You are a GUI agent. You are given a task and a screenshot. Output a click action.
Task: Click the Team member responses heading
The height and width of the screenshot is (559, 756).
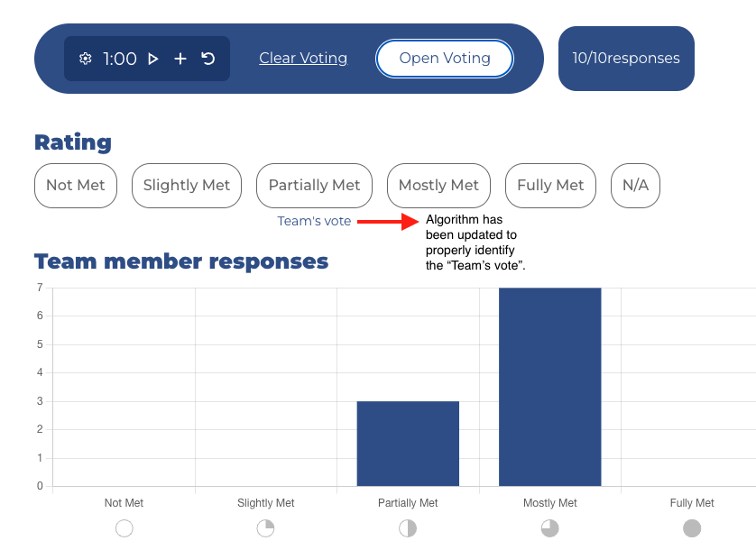point(181,261)
